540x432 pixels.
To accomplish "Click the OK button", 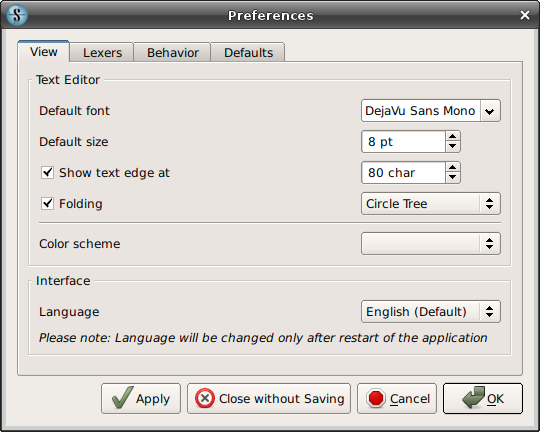I will click(483, 399).
